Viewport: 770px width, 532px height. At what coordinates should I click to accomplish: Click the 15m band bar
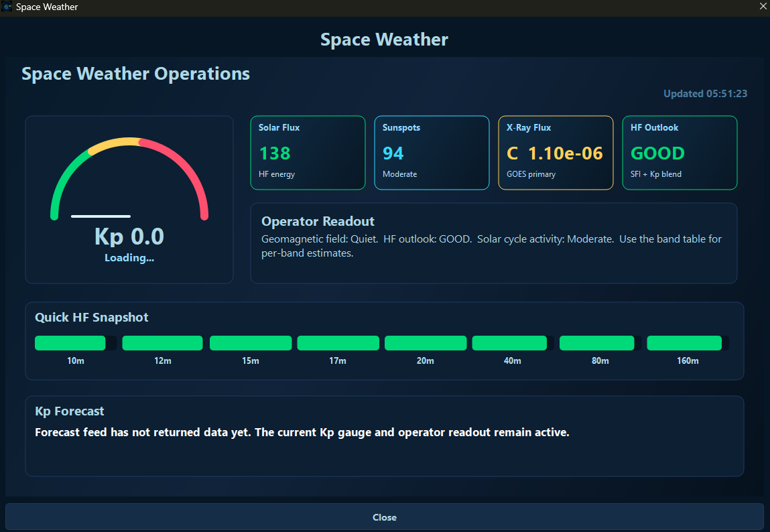tap(251, 343)
